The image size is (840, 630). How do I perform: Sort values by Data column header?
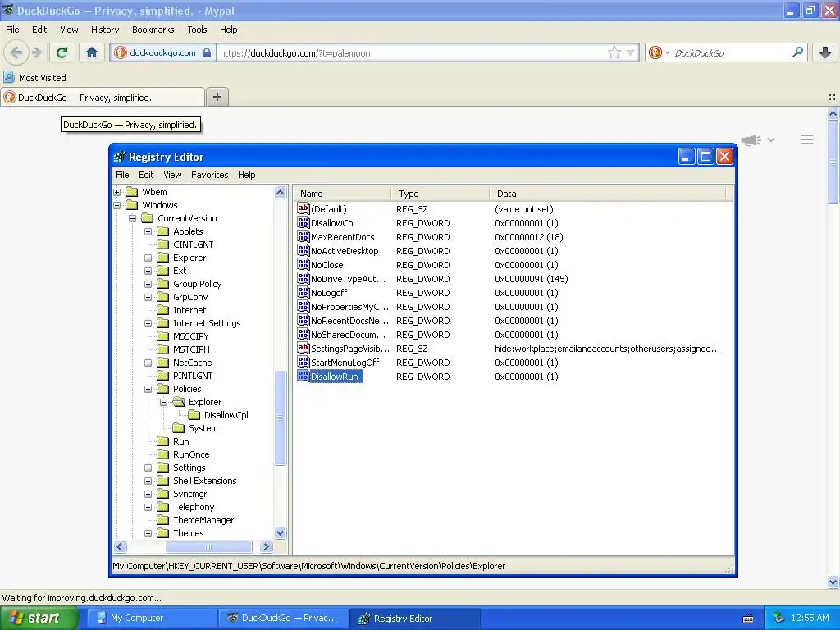608,194
